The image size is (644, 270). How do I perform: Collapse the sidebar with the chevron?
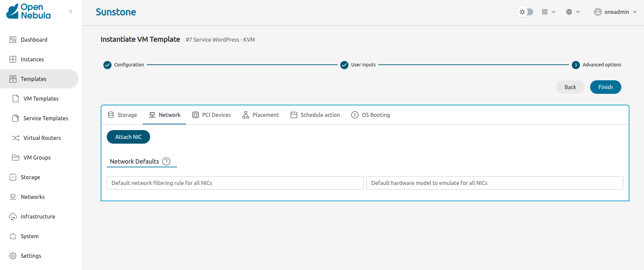(x=71, y=12)
